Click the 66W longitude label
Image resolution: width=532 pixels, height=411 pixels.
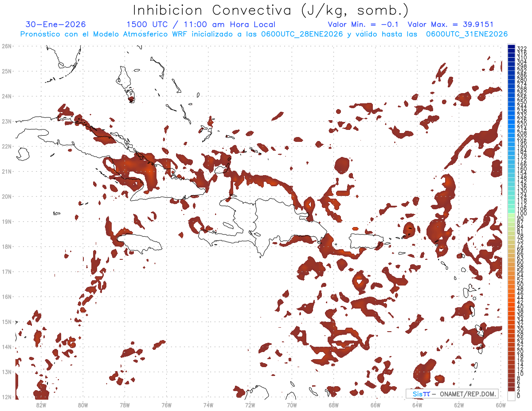click(376, 405)
